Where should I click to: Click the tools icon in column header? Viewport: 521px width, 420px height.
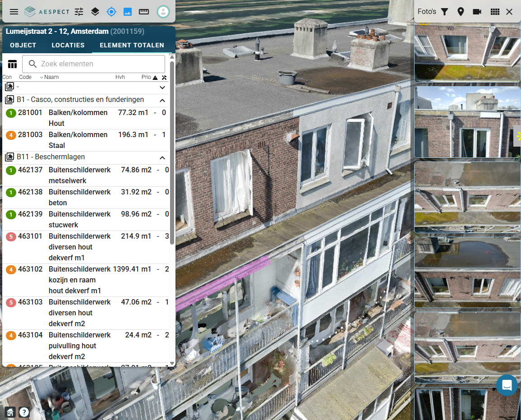(164, 78)
